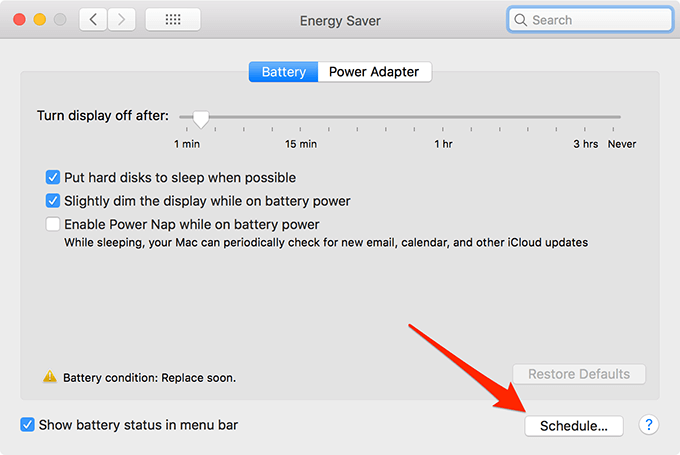680x455 pixels.
Task: Set display off slider to 1 hr
Action: tap(443, 118)
